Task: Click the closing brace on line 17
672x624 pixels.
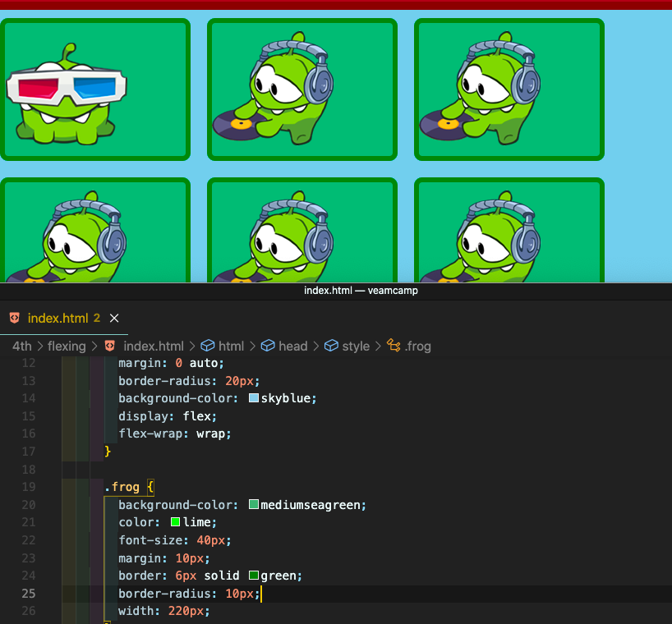Action: (x=108, y=452)
